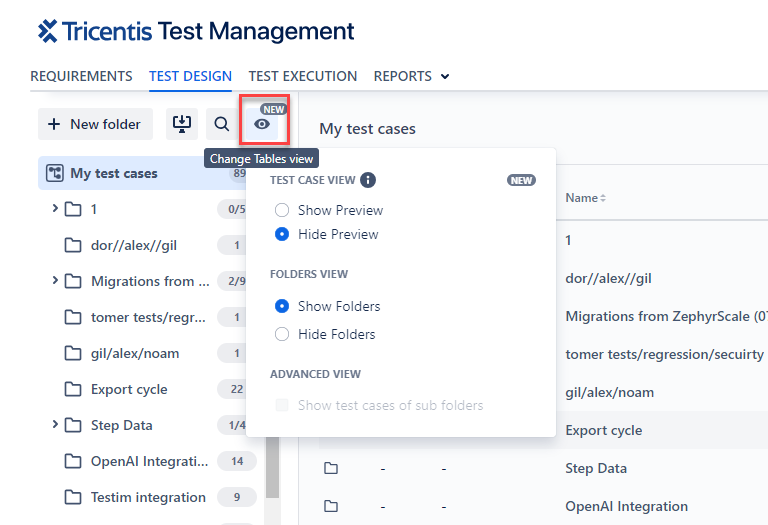Open the Requirements tab

click(x=81, y=76)
